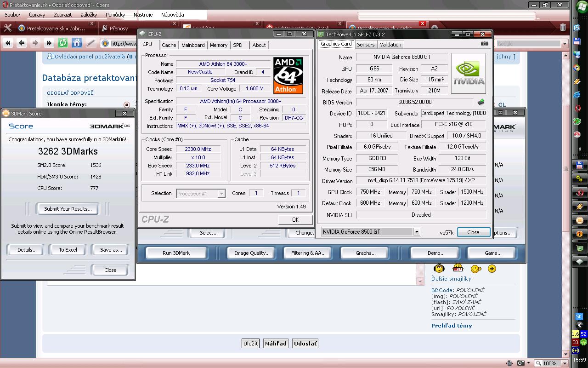Viewport: 588px width, 368px height.
Task: Open Opera panels with the wrench icon
Action: (x=7, y=28)
